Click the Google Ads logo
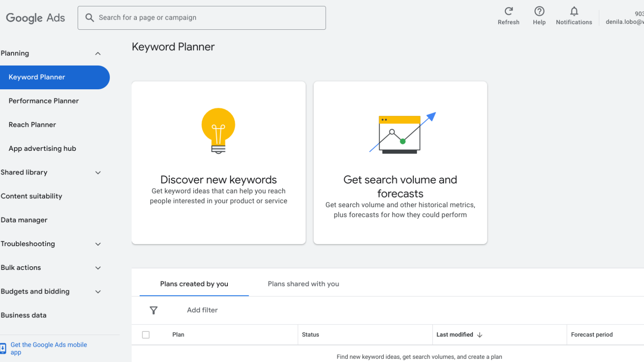 click(x=35, y=18)
